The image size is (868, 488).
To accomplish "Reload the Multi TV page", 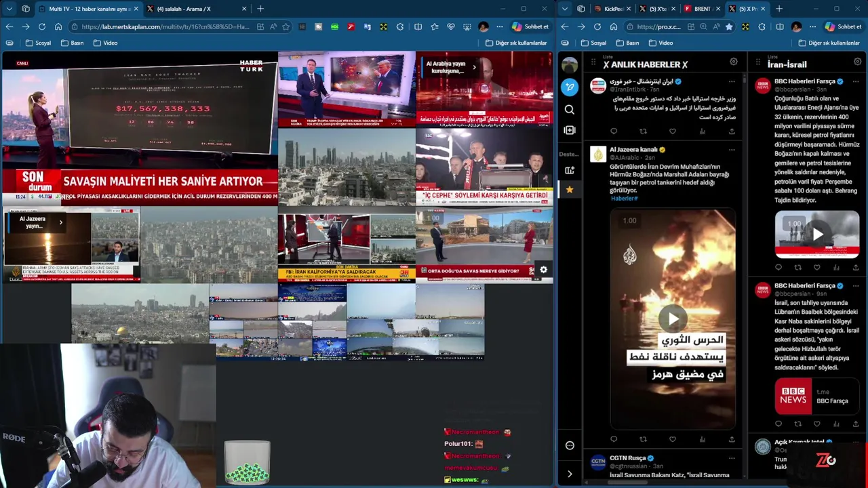I will coord(42,26).
